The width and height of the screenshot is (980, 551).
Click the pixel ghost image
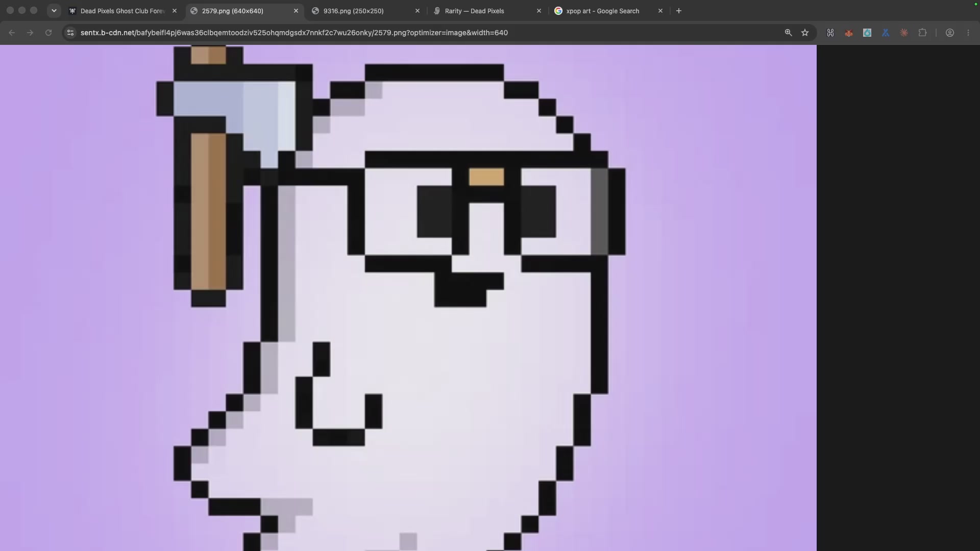click(408, 298)
